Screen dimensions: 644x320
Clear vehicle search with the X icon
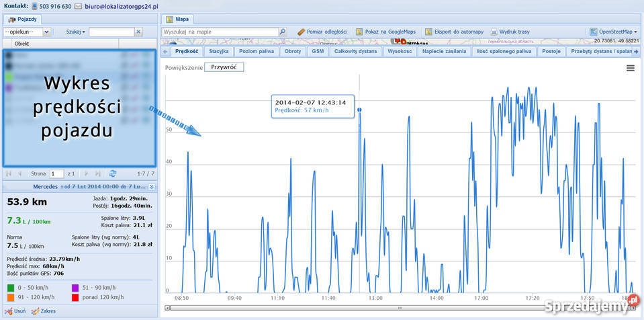[138, 32]
